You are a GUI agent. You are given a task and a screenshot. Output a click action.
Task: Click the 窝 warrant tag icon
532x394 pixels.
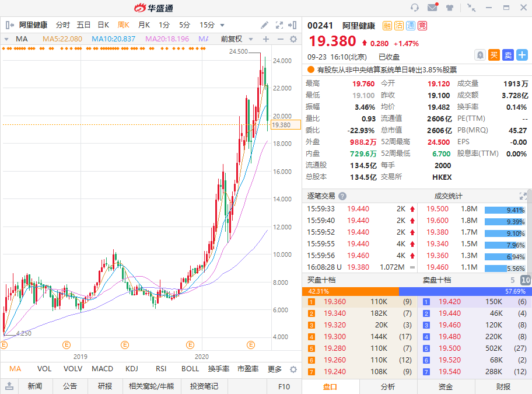[422, 26]
